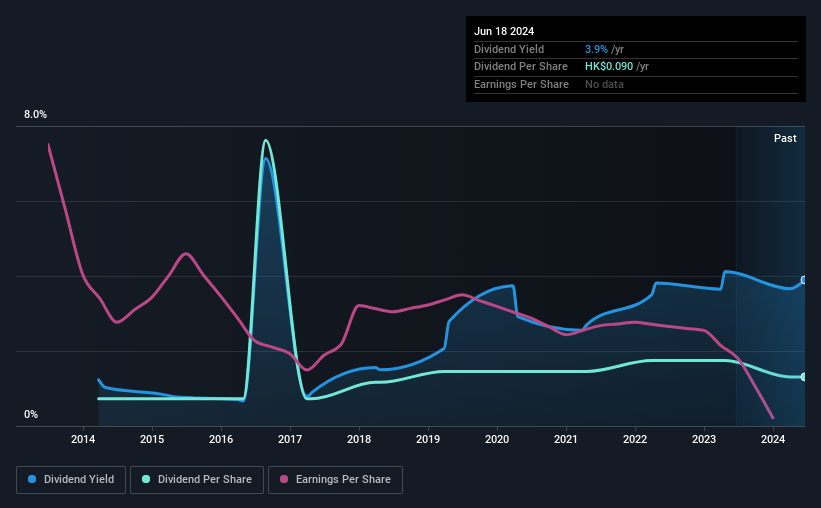Viewport: 821px width, 508px height.
Task: Click the Past region label
Action: click(x=785, y=138)
